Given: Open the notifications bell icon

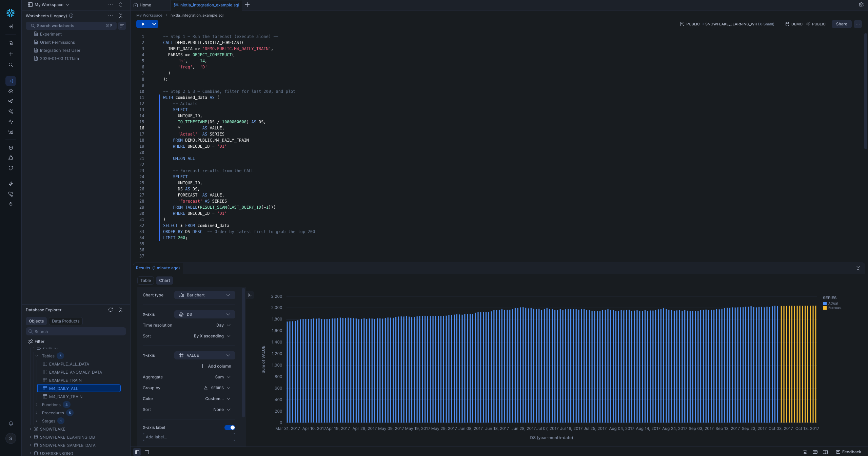Looking at the screenshot, I should (x=11, y=423).
